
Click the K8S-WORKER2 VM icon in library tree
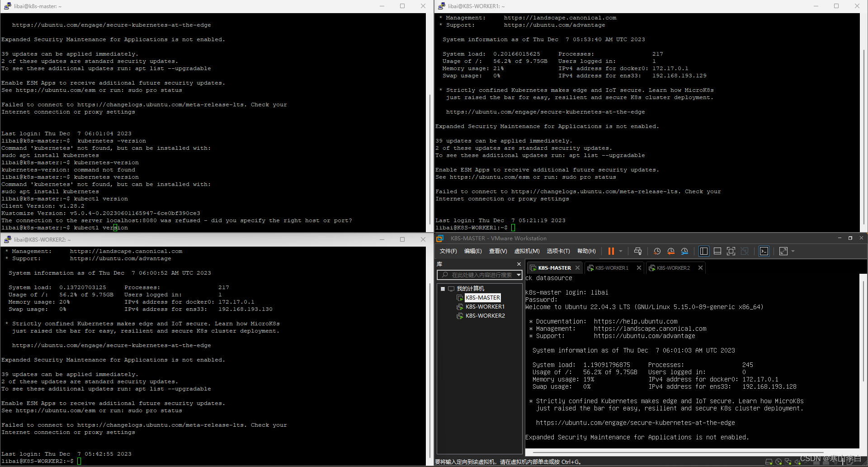460,316
